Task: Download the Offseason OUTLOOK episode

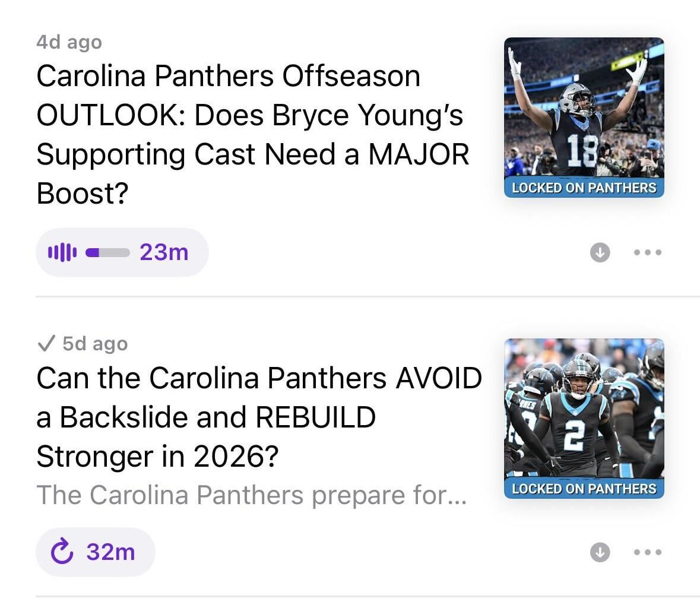Action: (600, 252)
